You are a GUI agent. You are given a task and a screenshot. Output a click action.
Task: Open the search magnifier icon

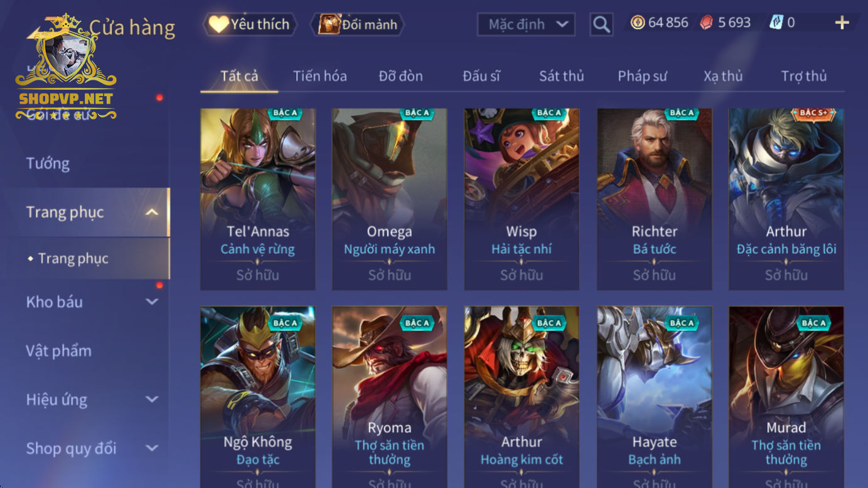pyautogui.click(x=601, y=24)
